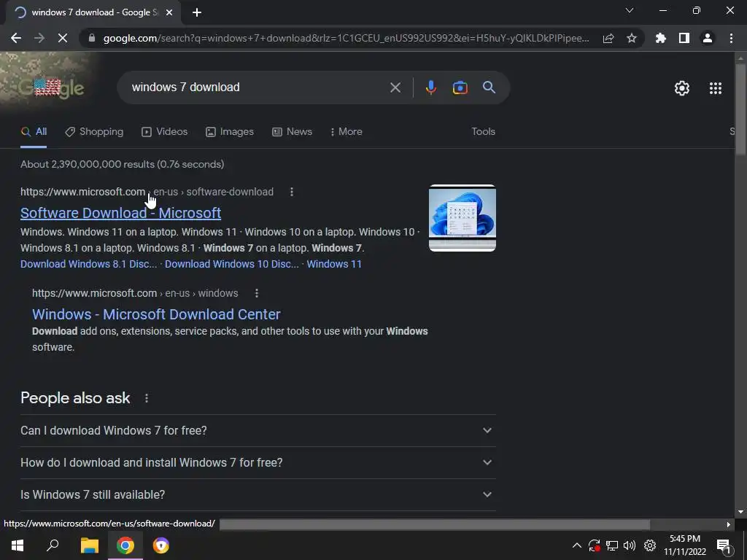Toggle the browser side panel icon
The width and height of the screenshot is (747, 560).
tap(684, 38)
